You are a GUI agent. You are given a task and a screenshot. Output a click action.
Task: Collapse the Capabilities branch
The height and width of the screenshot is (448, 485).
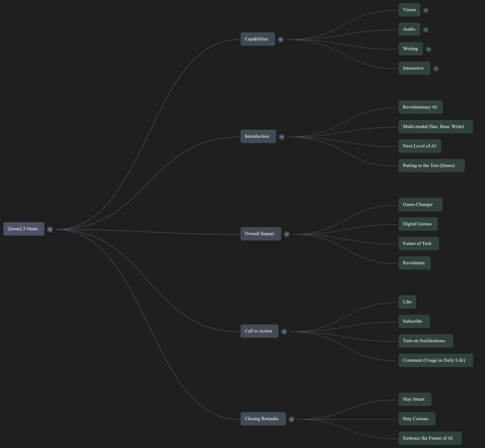click(x=281, y=39)
